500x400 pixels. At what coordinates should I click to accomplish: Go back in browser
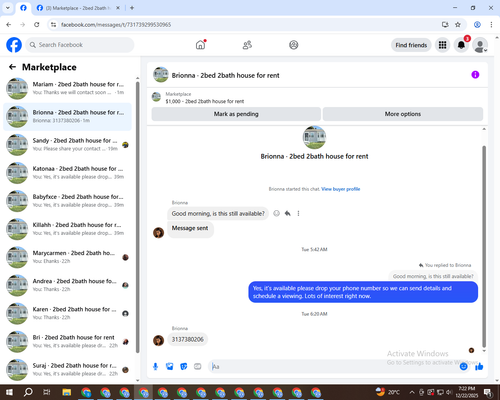9,24
